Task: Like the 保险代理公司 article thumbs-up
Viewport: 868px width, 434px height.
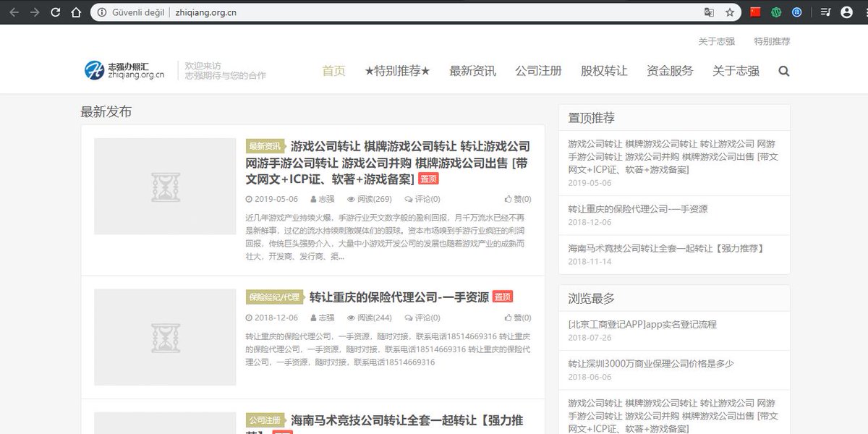Action: click(x=518, y=318)
